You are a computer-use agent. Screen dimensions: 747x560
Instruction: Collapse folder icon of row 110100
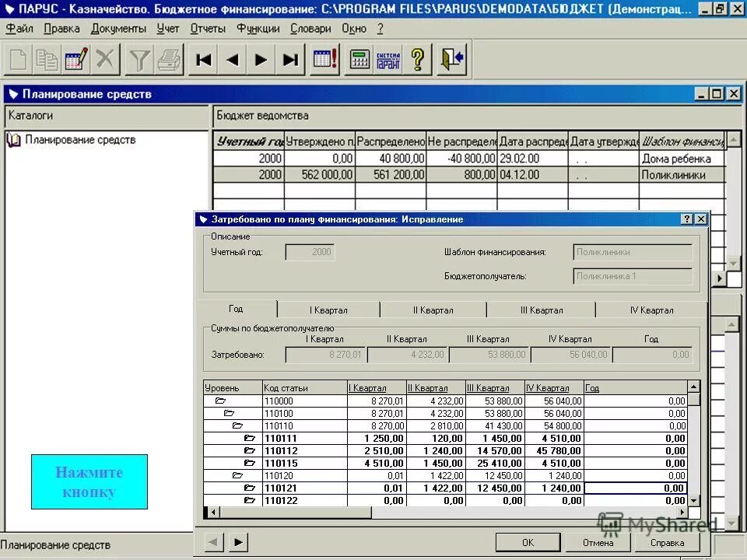coord(229,413)
